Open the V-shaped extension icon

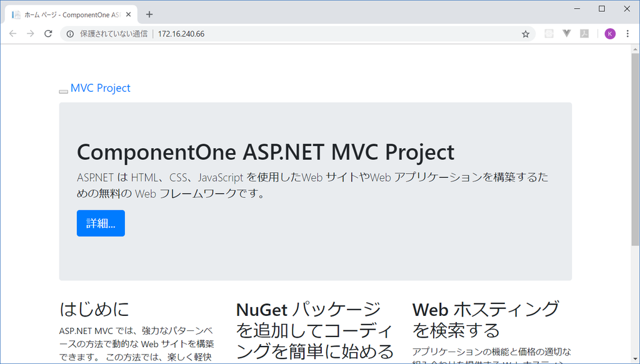pos(566,34)
